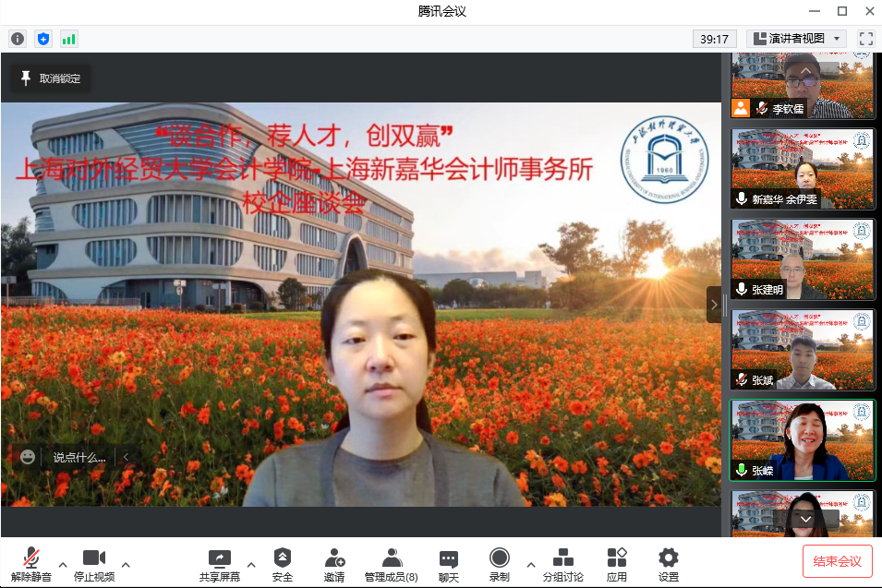Open the 演讲者视图 view dropdown

[x=798, y=39]
